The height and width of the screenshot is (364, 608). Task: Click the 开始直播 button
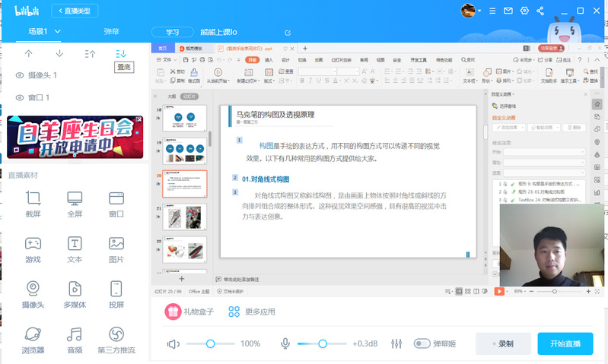tap(565, 343)
